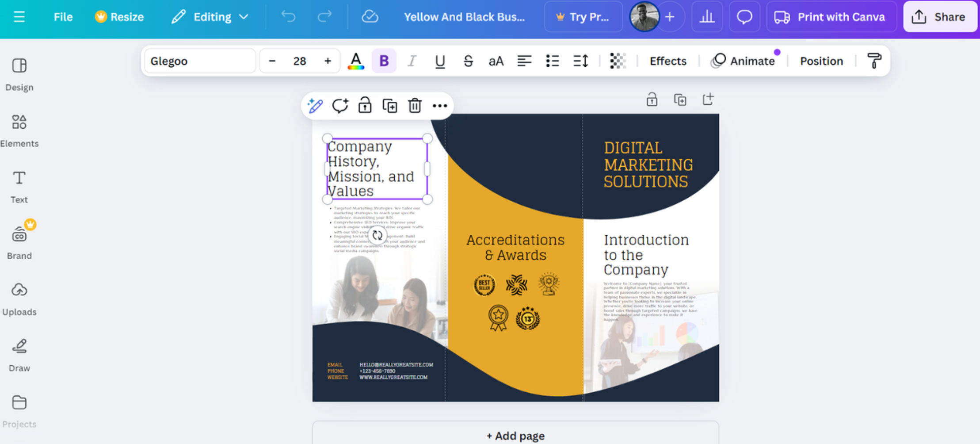Delete the selected text box

click(415, 105)
